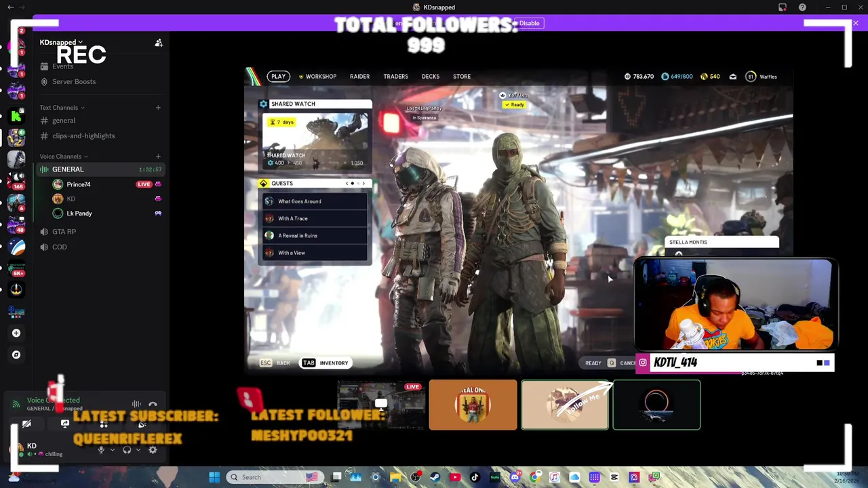The height and width of the screenshot is (488, 868).
Task: Open the invite people icon beside KDsnapped
Action: tap(159, 43)
